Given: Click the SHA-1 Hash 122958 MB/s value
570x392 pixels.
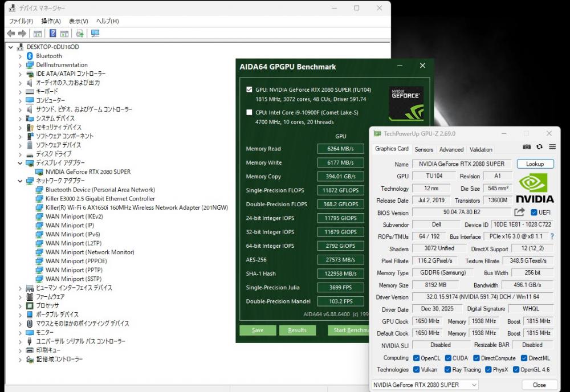Looking at the screenshot, I should pyautogui.click(x=341, y=273).
